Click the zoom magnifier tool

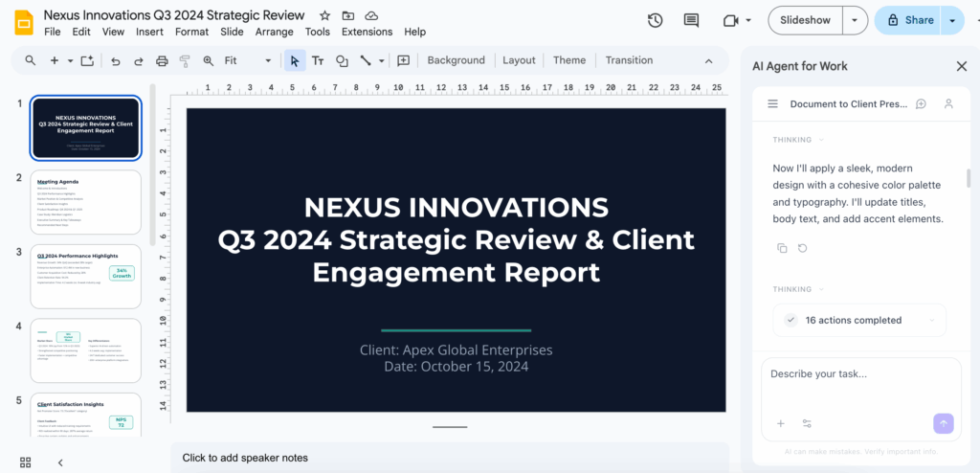[208, 60]
